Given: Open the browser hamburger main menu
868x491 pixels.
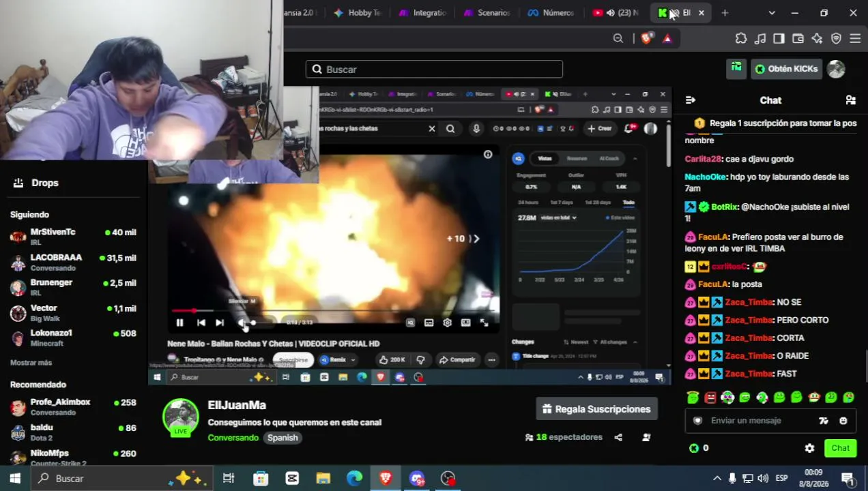Looking at the screenshot, I should (855, 39).
